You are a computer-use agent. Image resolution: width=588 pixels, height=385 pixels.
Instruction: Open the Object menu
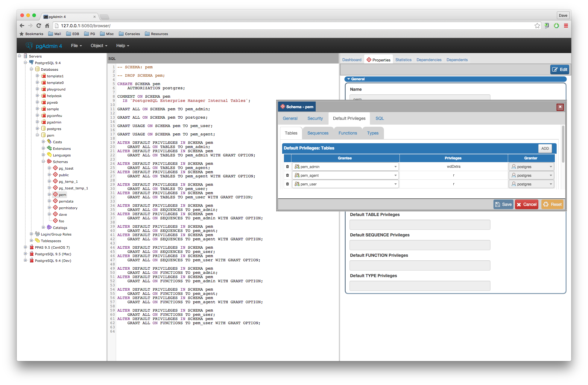(x=99, y=46)
